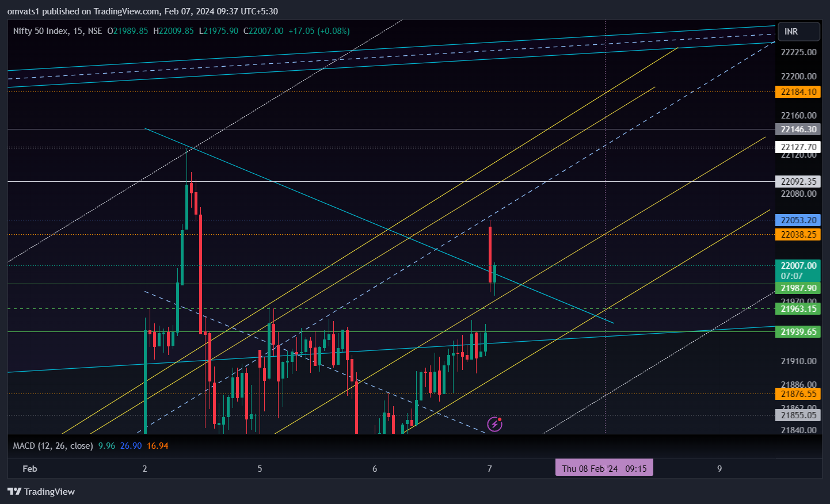
Task: Click the white 22127.70 price label
Action: pyautogui.click(x=798, y=147)
